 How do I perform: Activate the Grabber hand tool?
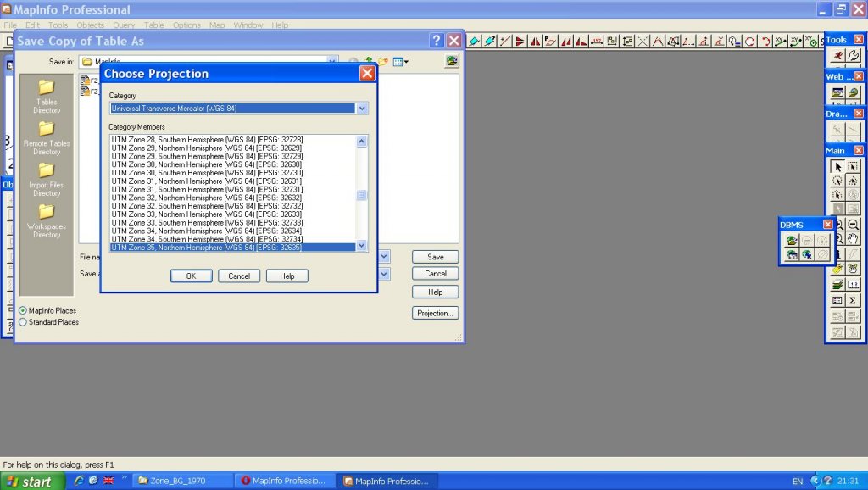tap(853, 238)
